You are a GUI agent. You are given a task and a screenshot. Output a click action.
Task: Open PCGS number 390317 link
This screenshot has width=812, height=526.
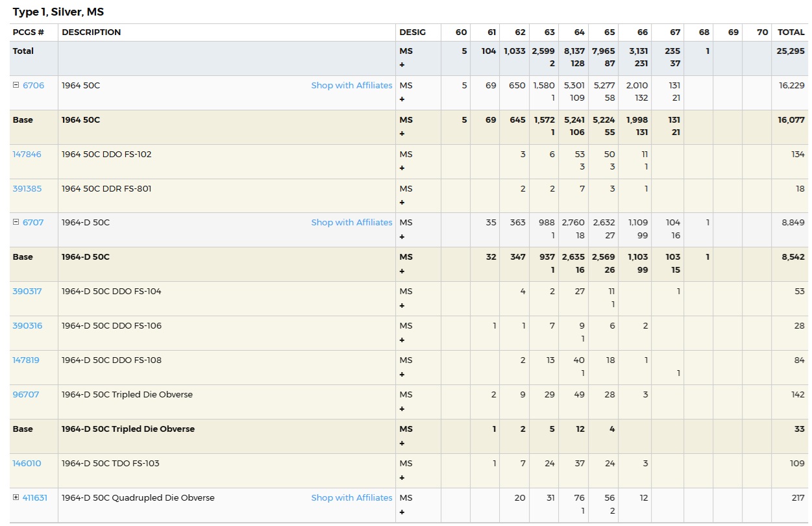pos(27,291)
